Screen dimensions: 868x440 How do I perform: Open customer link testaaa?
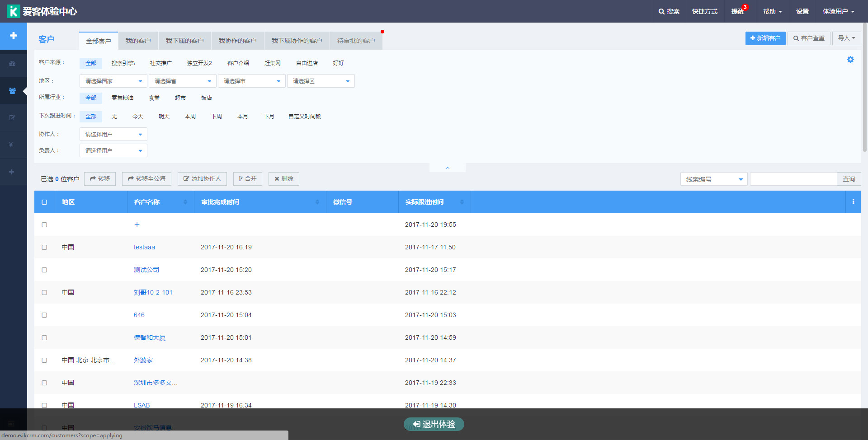click(x=144, y=247)
